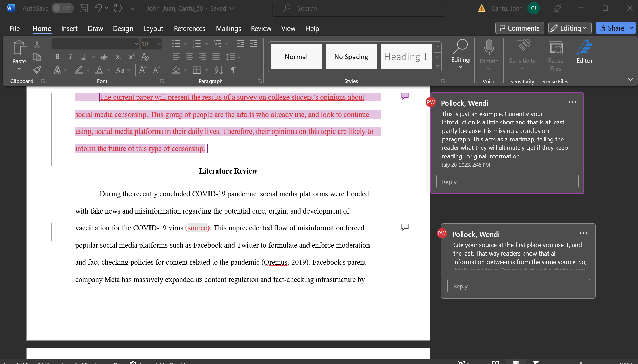Click the Copy icon in Clipboard group
This screenshot has height=364, width=638.
[x=37, y=57]
